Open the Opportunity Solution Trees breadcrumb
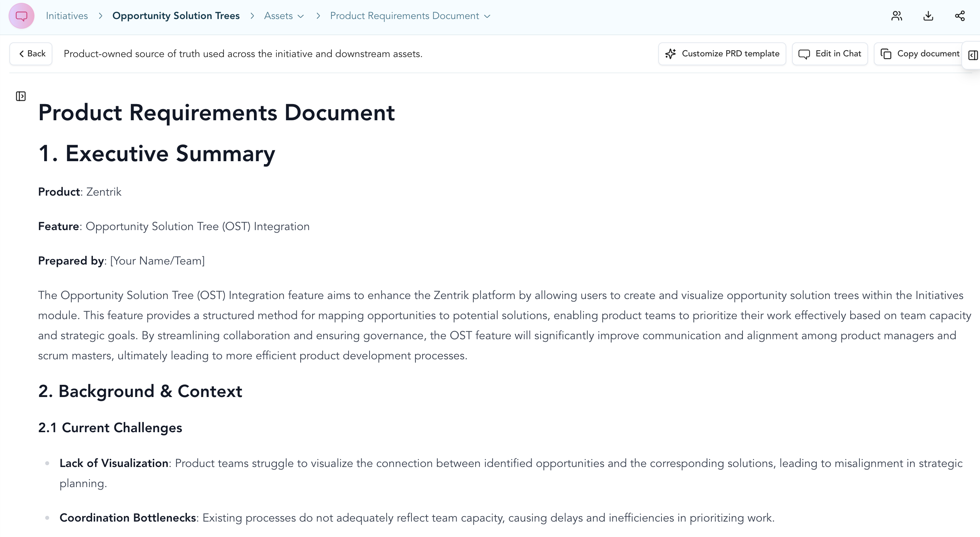980x537 pixels. coord(176,16)
